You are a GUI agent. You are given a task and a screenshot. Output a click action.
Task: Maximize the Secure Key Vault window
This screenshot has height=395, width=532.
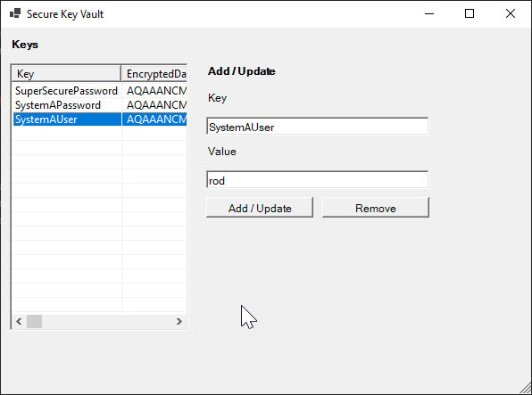coord(470,13)
